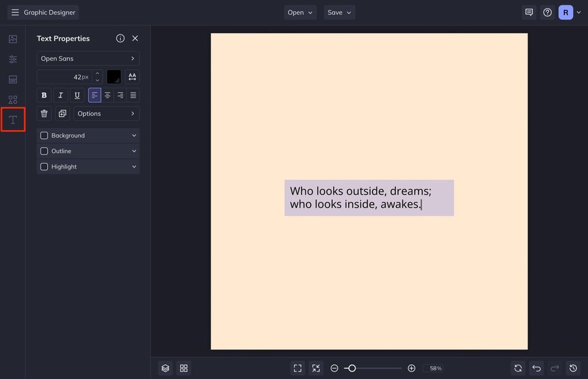Image resolution: width=588 pixels, height=379 pixels.
Task: Click the black text color swatch
Action: pos(114,77)
